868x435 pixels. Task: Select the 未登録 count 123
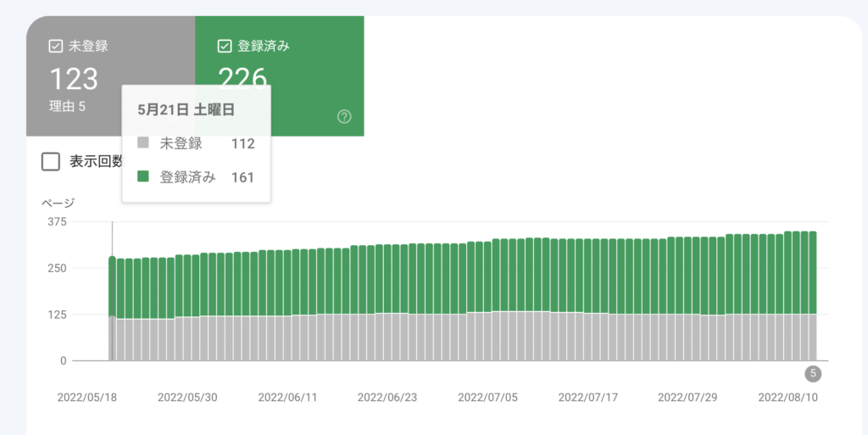pyautogui.click(x=74, y=79)
